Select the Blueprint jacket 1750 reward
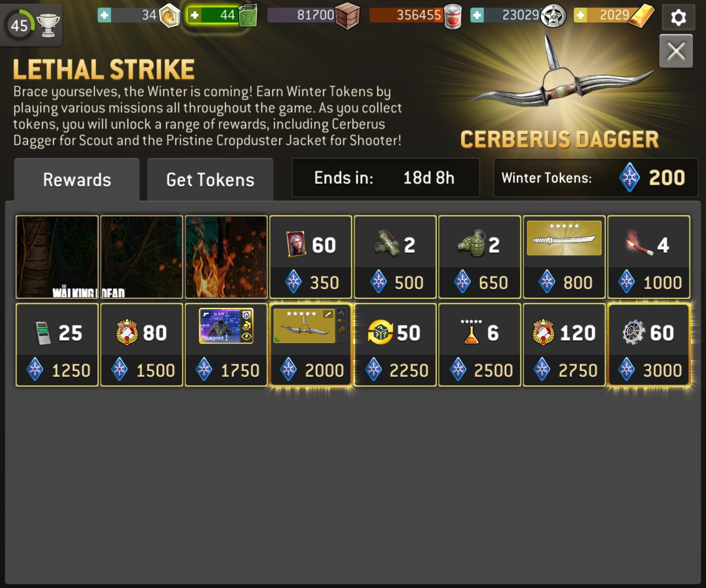Image resolution: width=706 pixels, height=588 pixels. tap(226, 345)
